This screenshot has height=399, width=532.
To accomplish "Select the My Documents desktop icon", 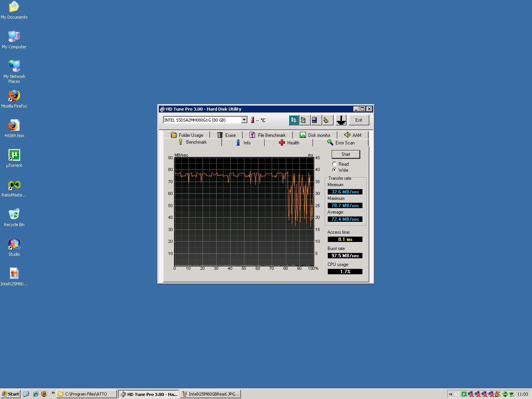I will click(14, 10).
